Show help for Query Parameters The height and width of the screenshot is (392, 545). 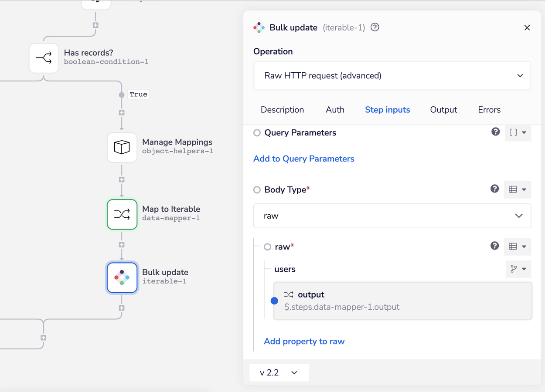click(x=495, y=132)
